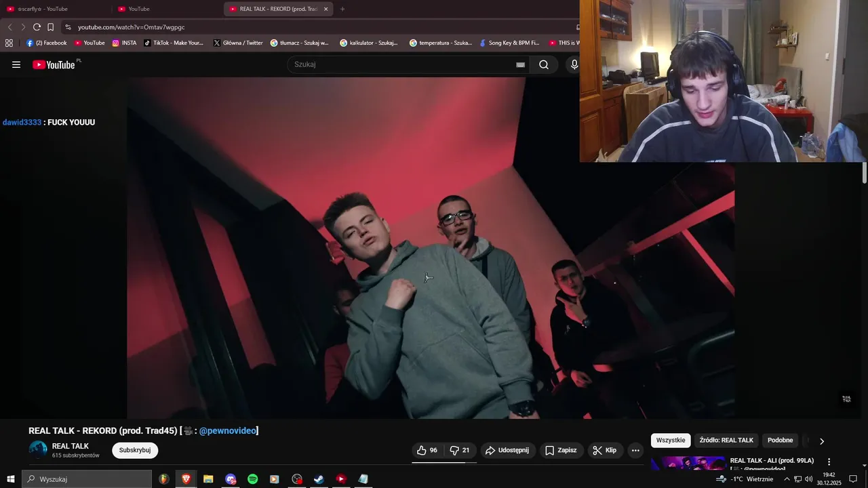The image size is (868, 488).
Task: Bookmark this page with the bookmark icon
Action: pyautogui.click(x=50, y=27)
